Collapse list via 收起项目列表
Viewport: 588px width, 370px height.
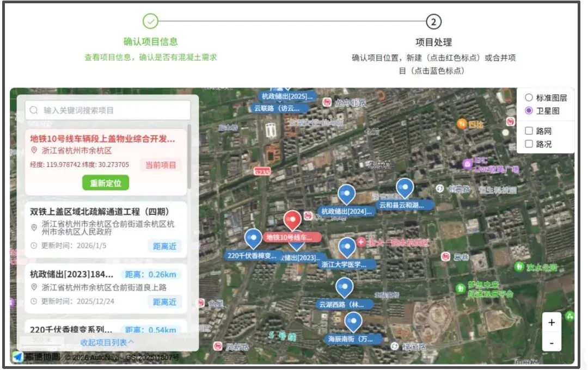(107, 342)
